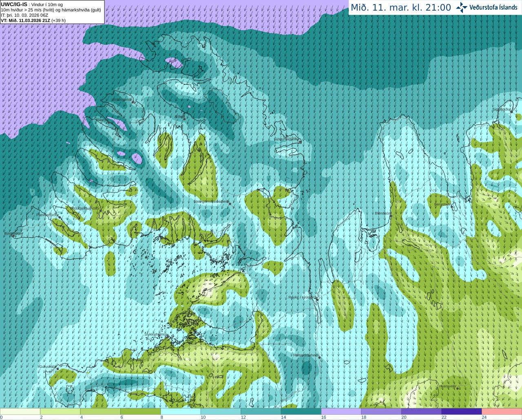
Task: Pick the 16–18 m/s lavender legend swatch
Action: [x=341, y=411]
